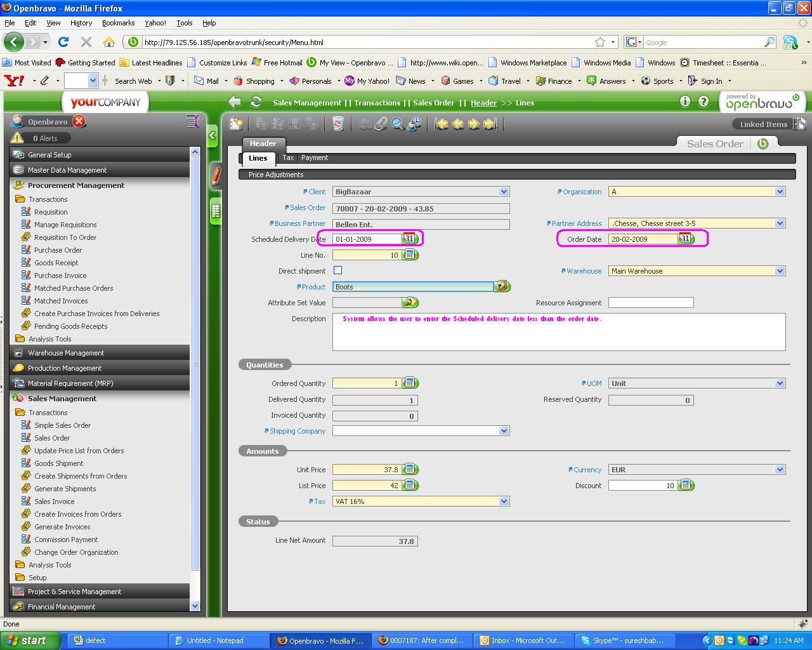Click the Refresh icon in green bar
Screen dimensions: 812x650
pos(256,102)
